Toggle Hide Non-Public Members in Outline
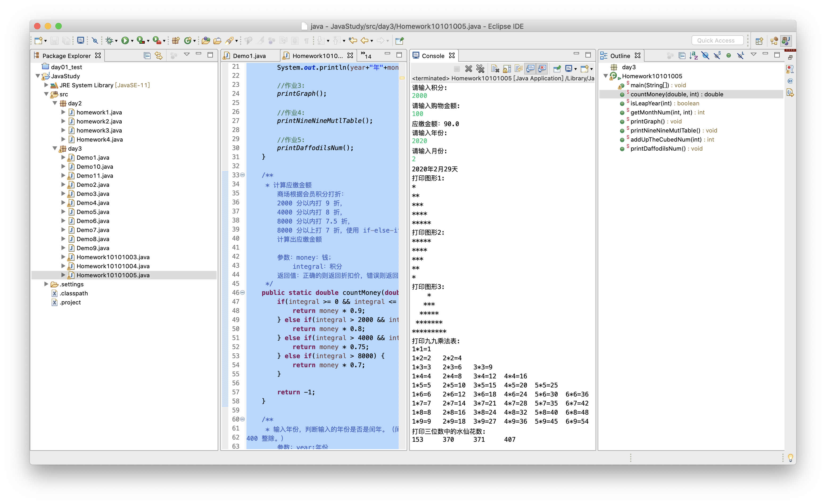Image resolution: width=826 pixels, height=504 pixels. point(728,55)
